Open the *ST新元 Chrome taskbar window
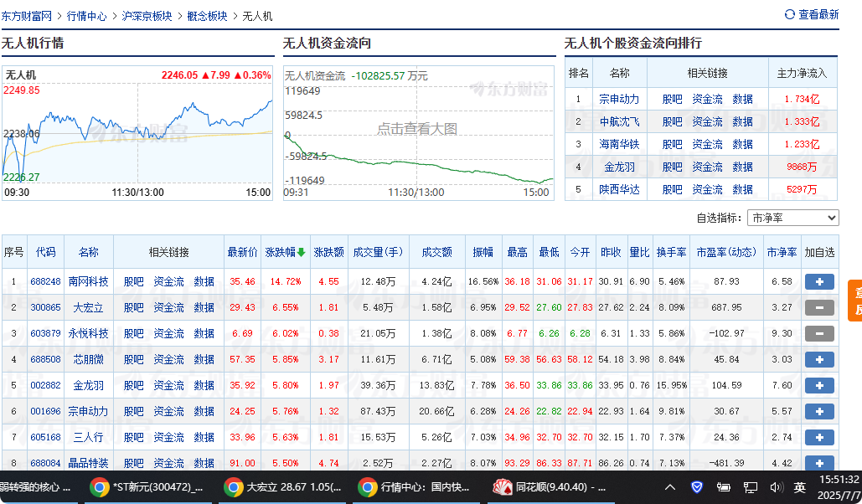 (x=147, y=487)
